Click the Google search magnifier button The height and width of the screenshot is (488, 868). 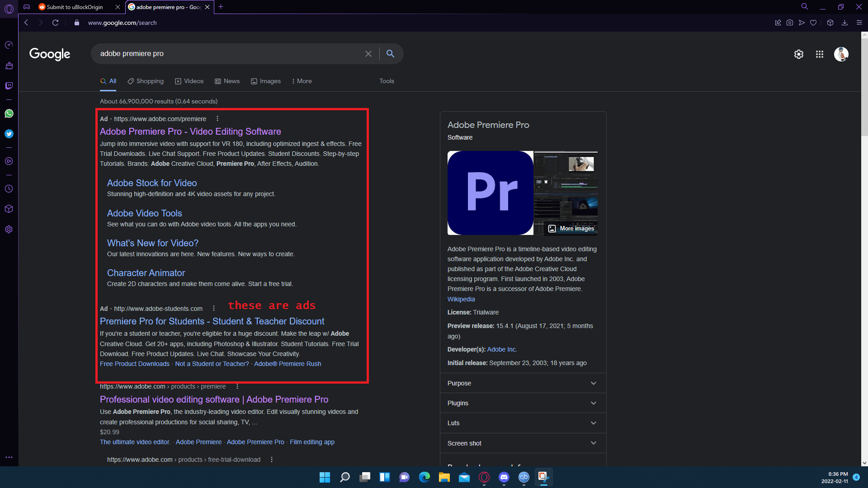click(390, 54)
